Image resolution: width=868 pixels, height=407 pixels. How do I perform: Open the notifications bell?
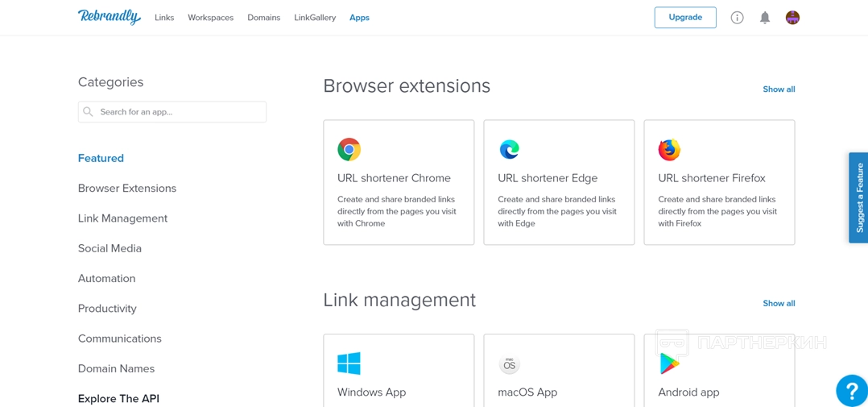765,18
